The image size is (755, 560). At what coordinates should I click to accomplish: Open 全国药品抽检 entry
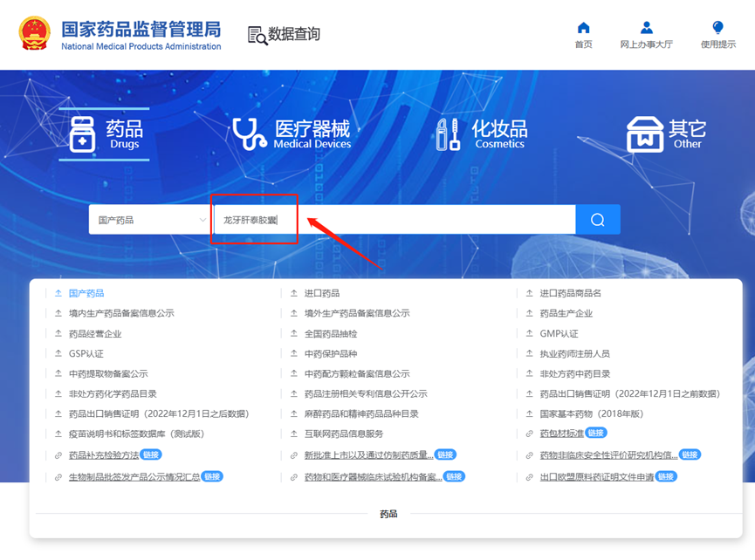coord(331,334)
